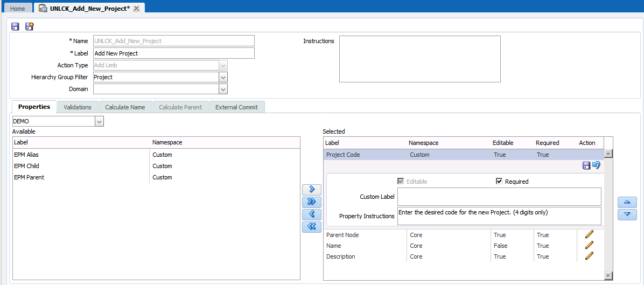
Task: Click the Save As icon in toolbar
Action: [30, 26]
